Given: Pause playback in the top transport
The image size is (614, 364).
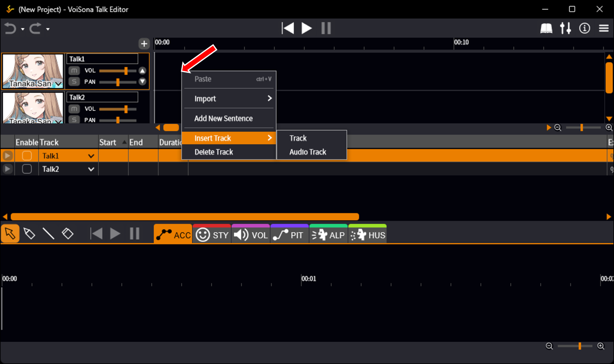Looking at the screenshot, I should click(x=326, y=28).
